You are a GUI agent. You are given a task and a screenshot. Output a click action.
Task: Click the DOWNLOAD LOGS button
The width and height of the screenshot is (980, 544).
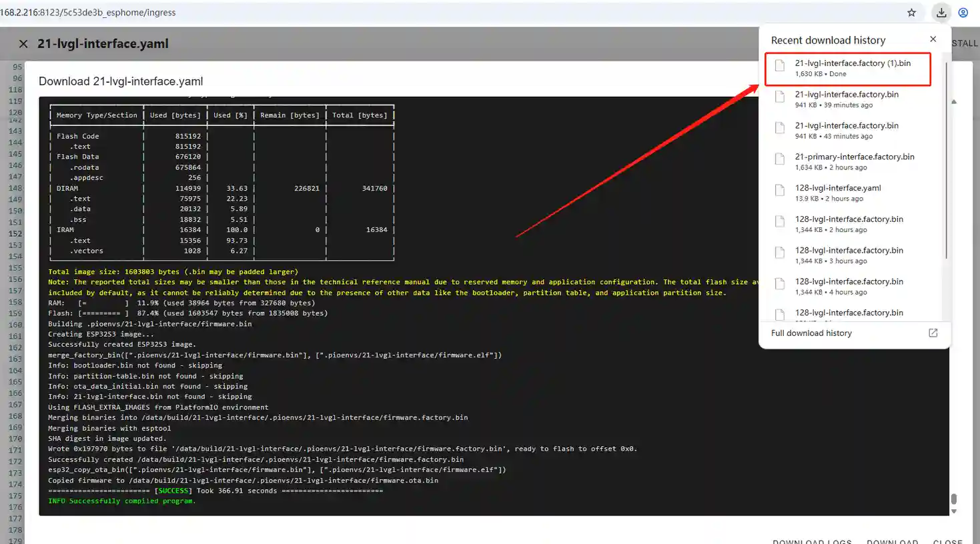coord(812,541)
